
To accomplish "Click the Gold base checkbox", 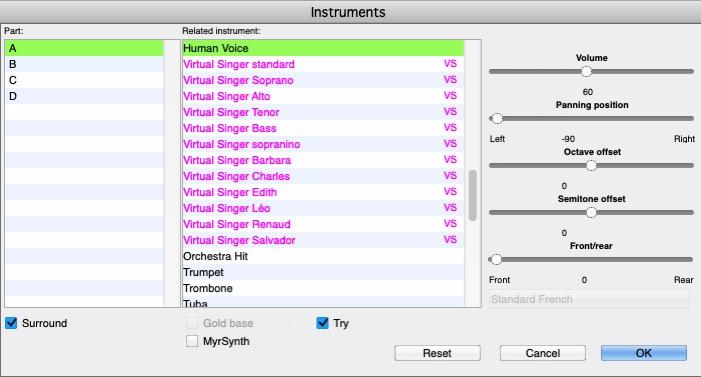I will (192, 323).
